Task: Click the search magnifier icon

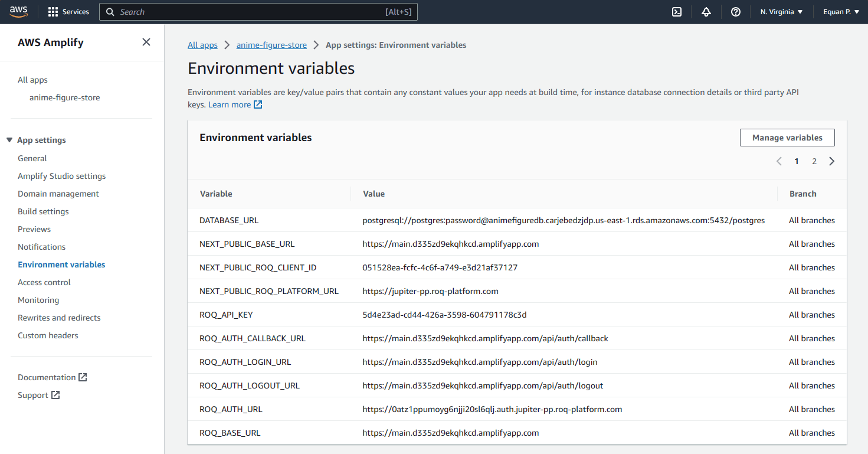Action: pyautogui.click(x=110, y=12)
